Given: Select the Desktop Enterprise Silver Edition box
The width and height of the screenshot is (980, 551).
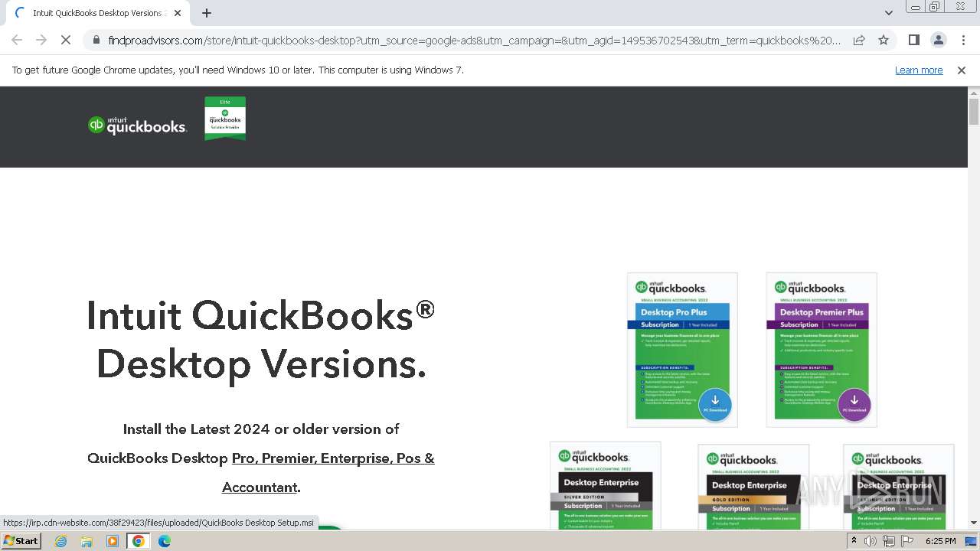Looking at the screenshot, I should tap(605, 484).
